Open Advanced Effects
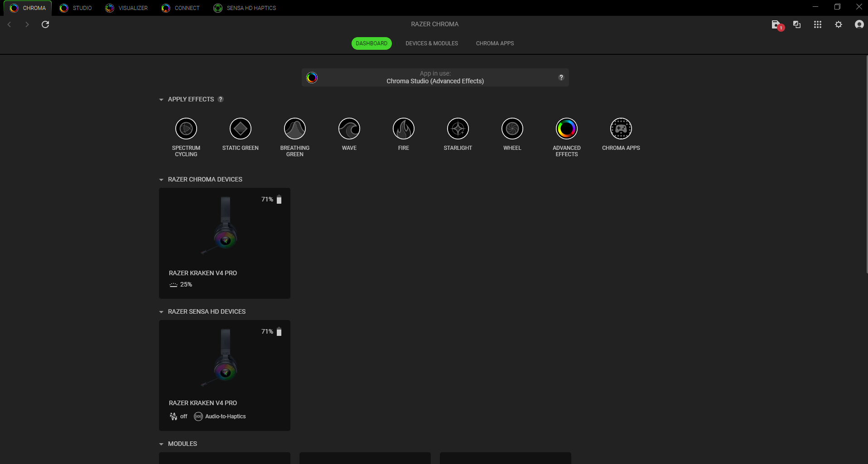This screenshot has height=464, width=868. tap(566, 129)
